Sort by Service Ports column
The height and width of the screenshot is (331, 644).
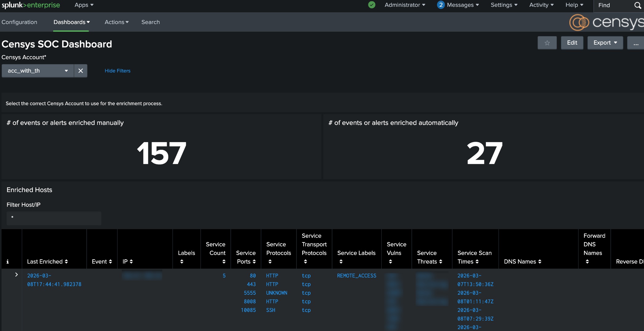coord(246,257)
